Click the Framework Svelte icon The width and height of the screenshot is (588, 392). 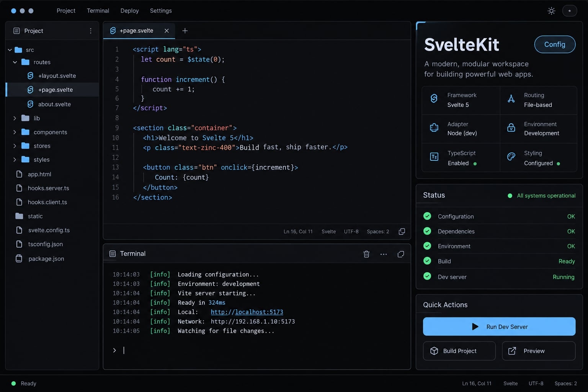(x=434, y=98)
